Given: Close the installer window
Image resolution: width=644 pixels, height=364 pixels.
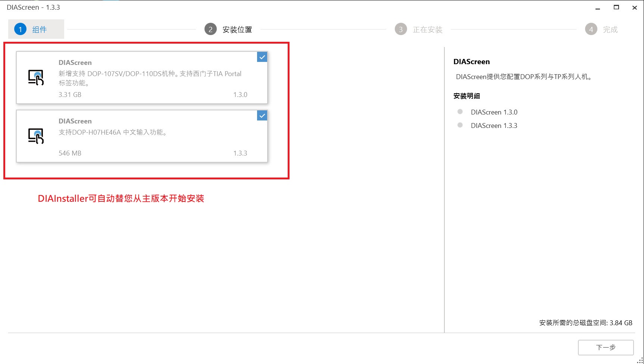Looking at the screenshot, I should pos(634,8).
